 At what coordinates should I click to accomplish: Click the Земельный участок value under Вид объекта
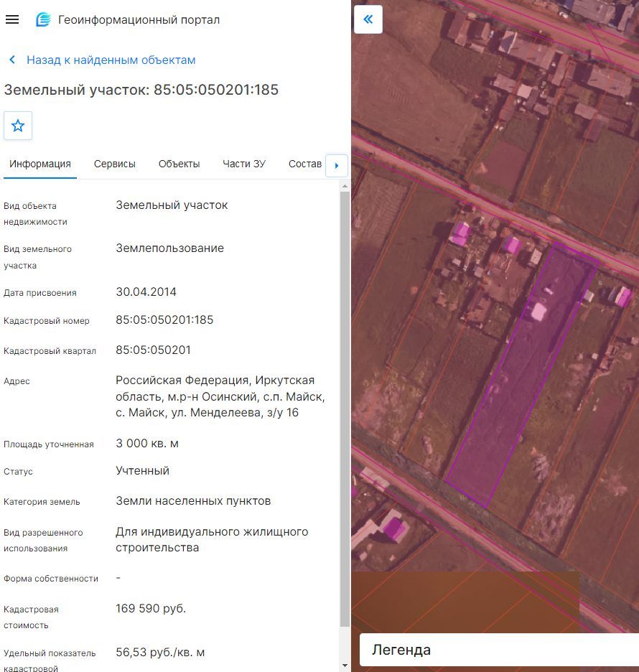click(x=172, y=205)
